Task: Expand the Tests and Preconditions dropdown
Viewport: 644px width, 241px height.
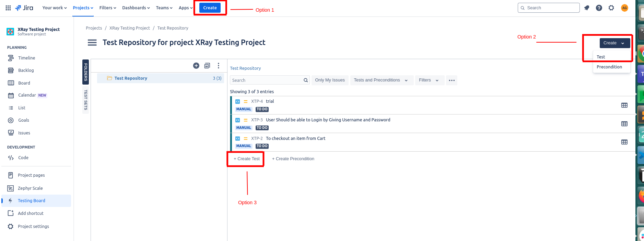Action: coord(380,80)
